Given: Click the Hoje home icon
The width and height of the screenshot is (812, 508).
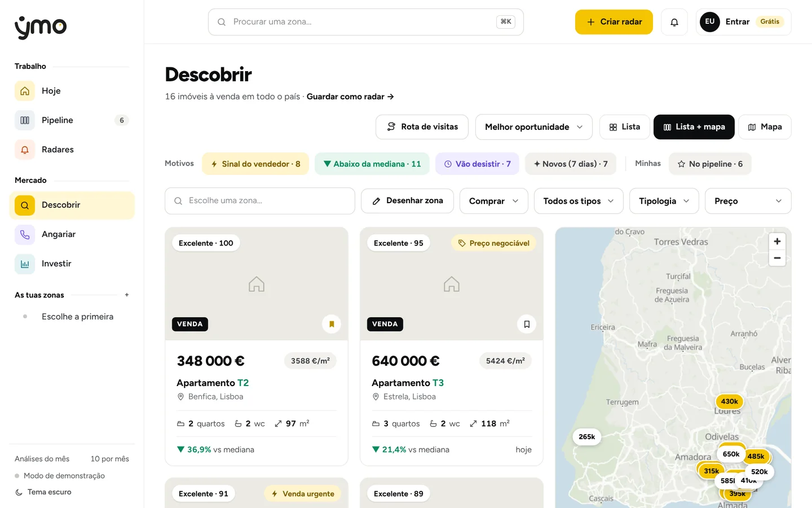Looking at the screenshot, I should click(25, 91).
